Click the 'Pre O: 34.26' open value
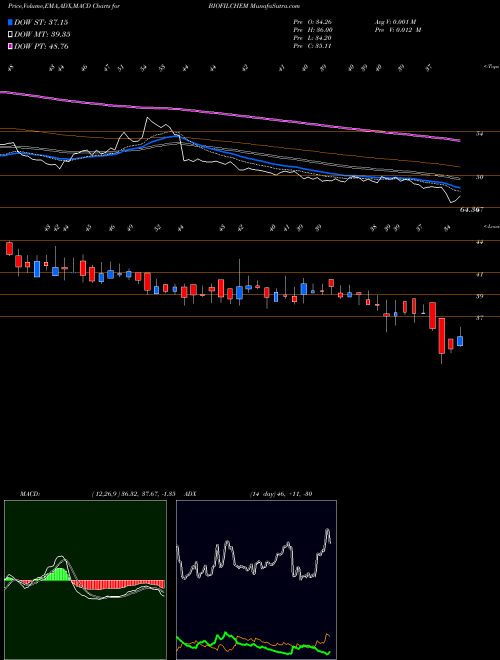 point(313,22)
